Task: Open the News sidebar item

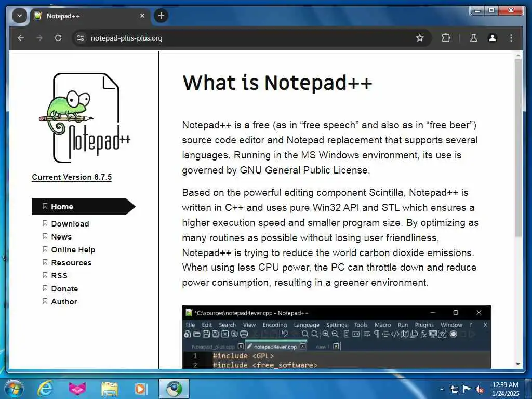Action: pyautogui.click(x=61, y=237)
